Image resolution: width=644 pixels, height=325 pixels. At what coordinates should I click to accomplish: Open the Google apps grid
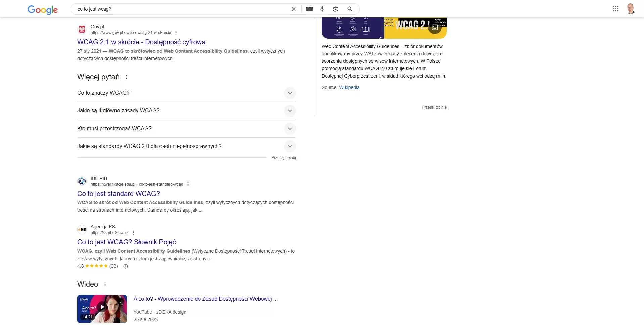click(x=616, y=9)
